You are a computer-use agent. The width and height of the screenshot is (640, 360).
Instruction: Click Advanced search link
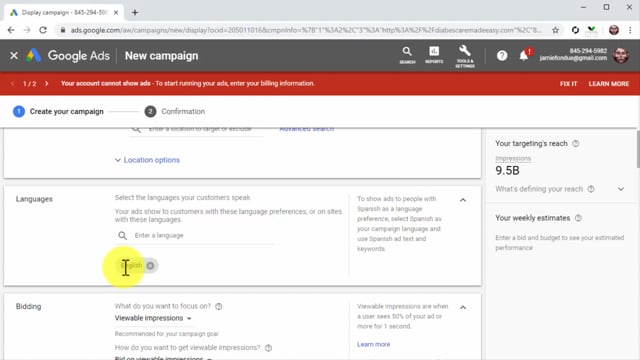307,129
